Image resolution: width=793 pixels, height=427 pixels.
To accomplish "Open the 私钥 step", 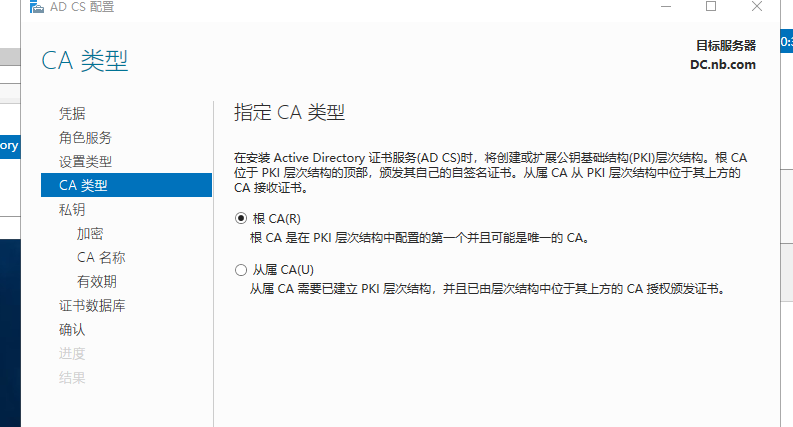I will click(x=72, y=209).
